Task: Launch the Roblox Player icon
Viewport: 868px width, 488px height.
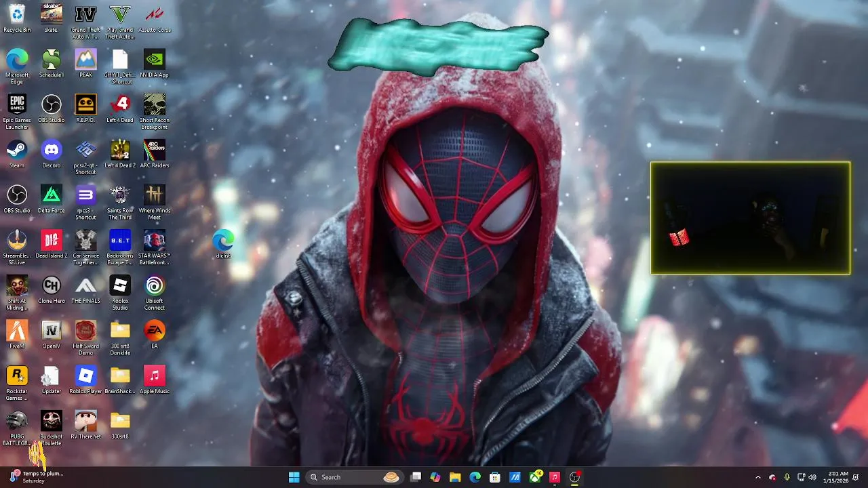Action: coord(85,380)
